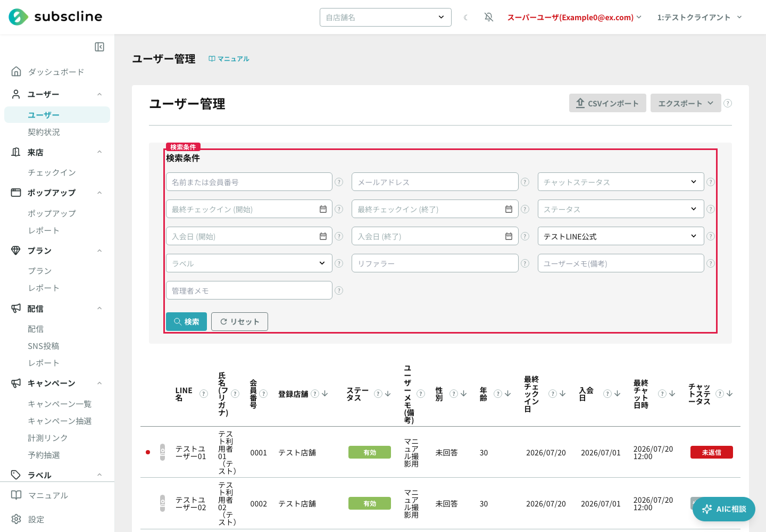Image resolution: width=766 pixels, height=532 pixels.
Task: Collapse the 配信 sidebar section
Action: click(99, 309)
